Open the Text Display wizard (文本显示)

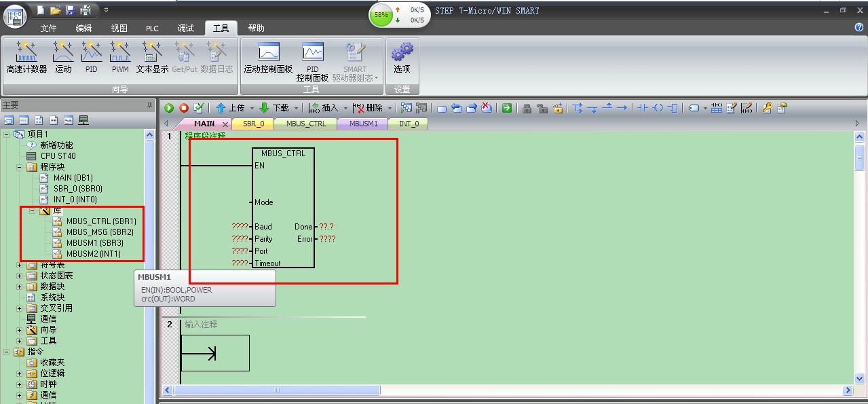(x=152, y=56)
